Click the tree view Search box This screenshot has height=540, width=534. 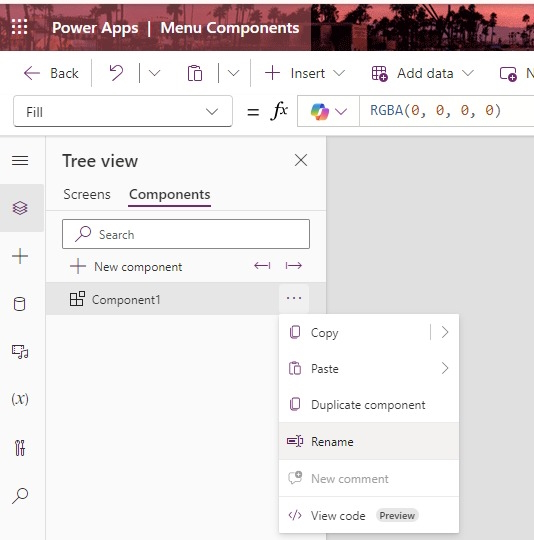(186, 234)
